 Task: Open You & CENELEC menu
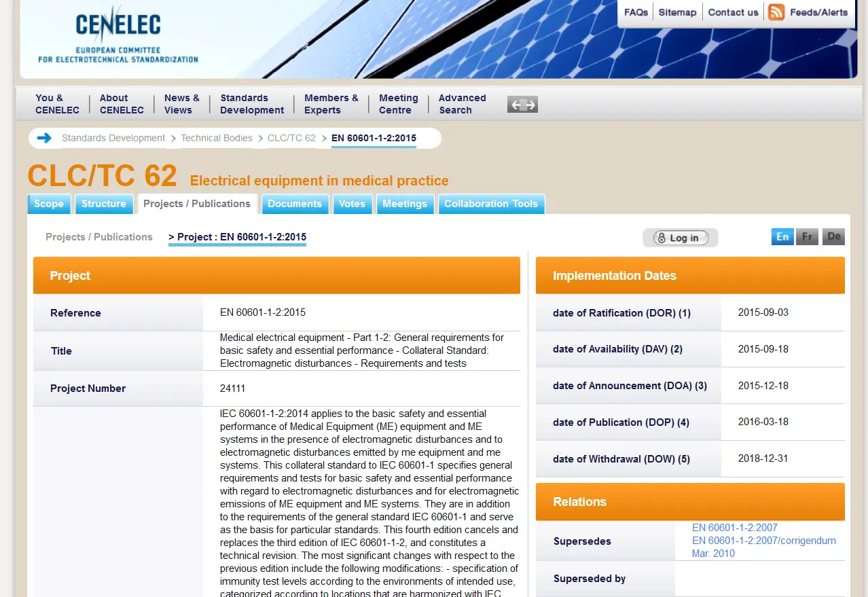(x=57, y=104)
